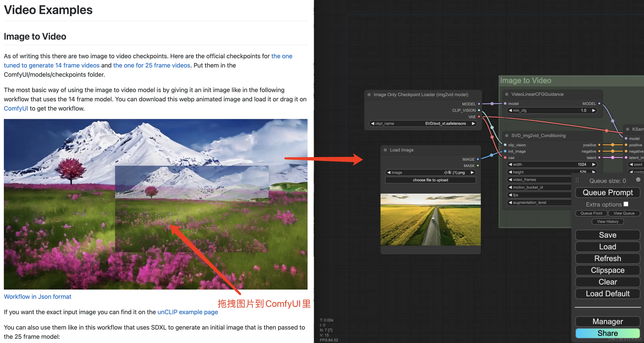Click the MASK output socket on Load Image
Image resolution: width=644 pixels, height=343 pixels.
coord(478,166)
